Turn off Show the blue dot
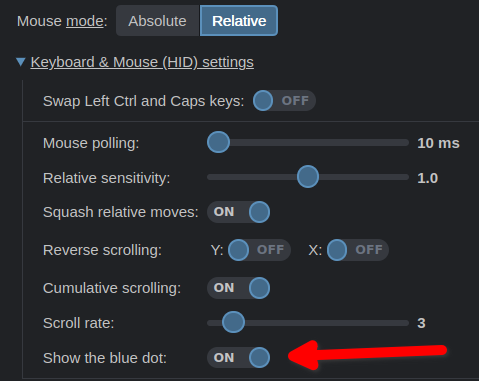 click(239, 358)
